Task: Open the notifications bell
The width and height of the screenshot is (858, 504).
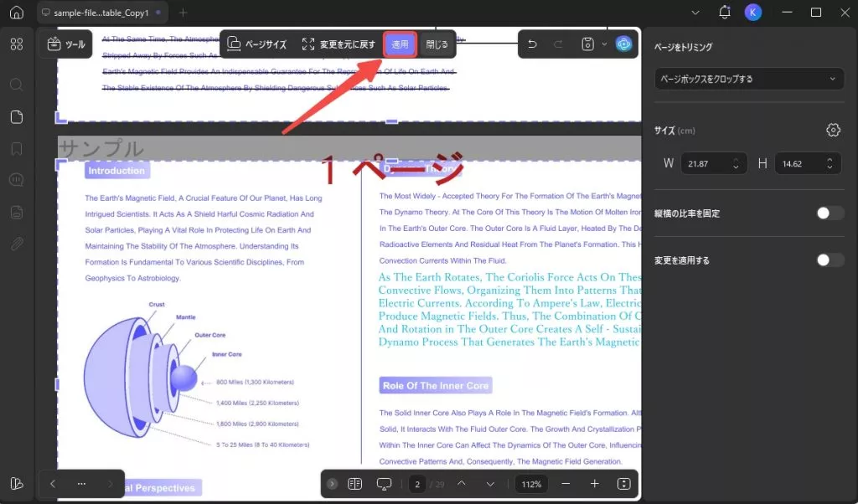Action: pyautogui.click(x=725, y=12)
